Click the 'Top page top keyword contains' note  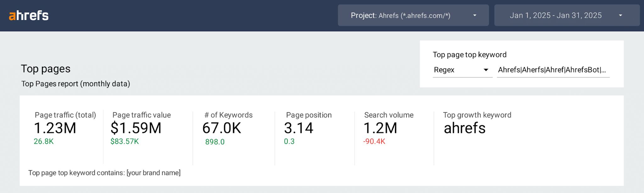pos(104,173)
